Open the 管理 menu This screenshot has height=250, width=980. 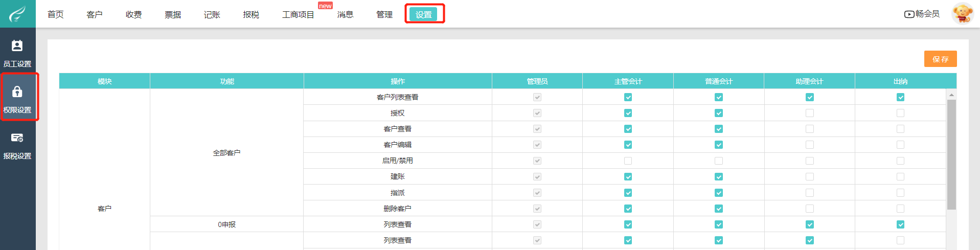click(x=384, y=14)
